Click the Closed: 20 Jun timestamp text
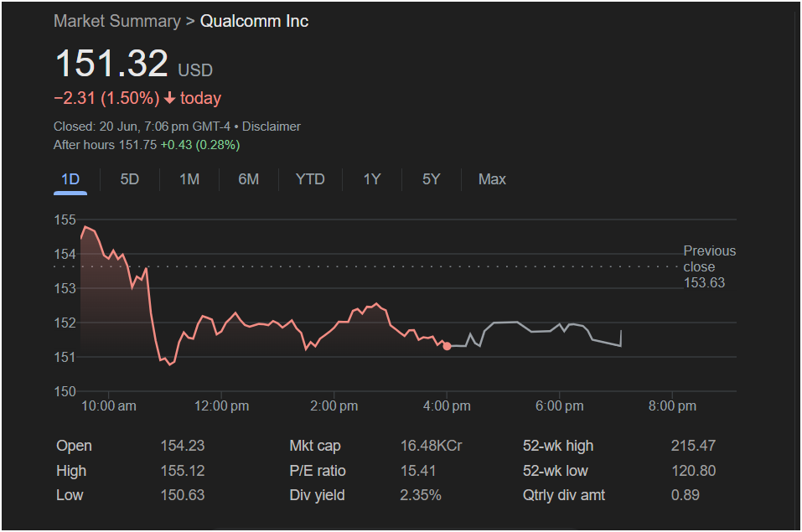 click(142, 127)
